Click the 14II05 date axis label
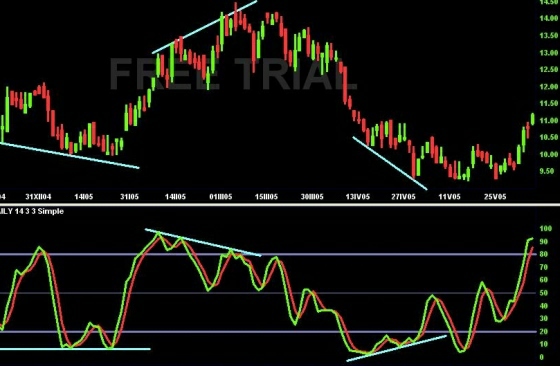Viewport: 560px width, 366px height. 175,197
